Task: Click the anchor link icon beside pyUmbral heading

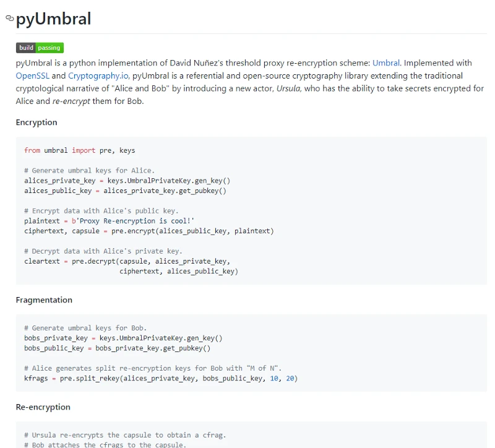Action: pos(10,18)
